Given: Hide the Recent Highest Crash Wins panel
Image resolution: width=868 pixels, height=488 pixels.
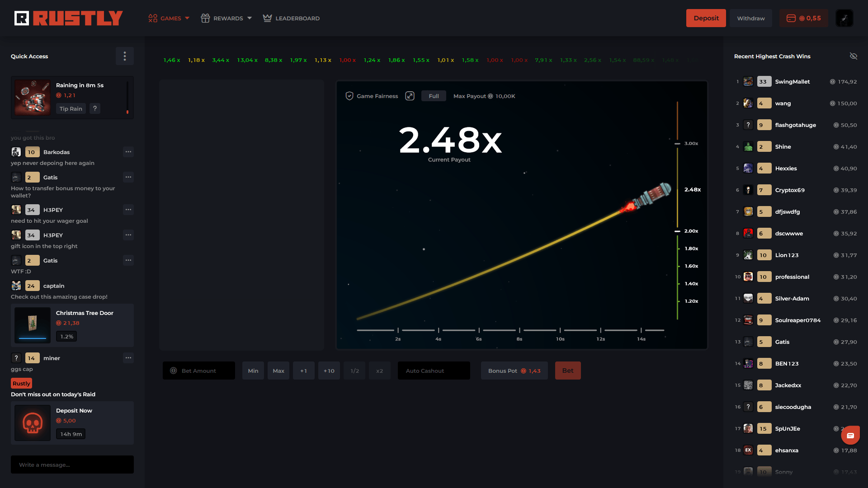Looking at the screenshot, I should (853, 56).
